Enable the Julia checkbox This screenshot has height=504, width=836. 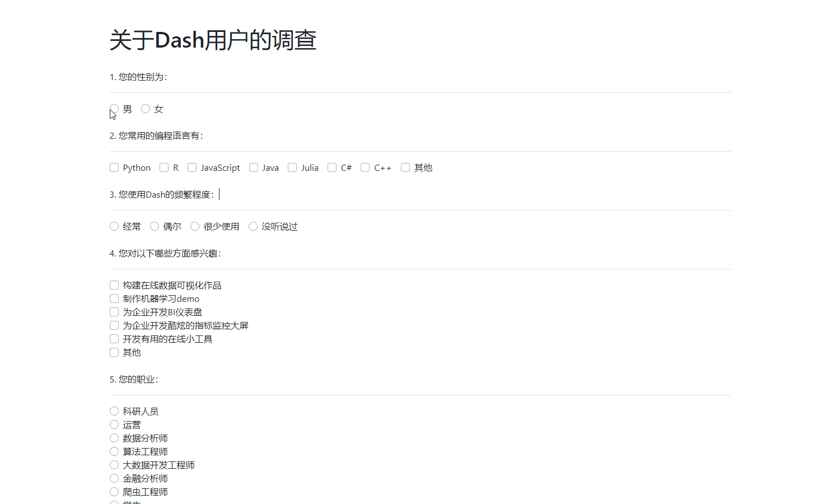[292, 167]
